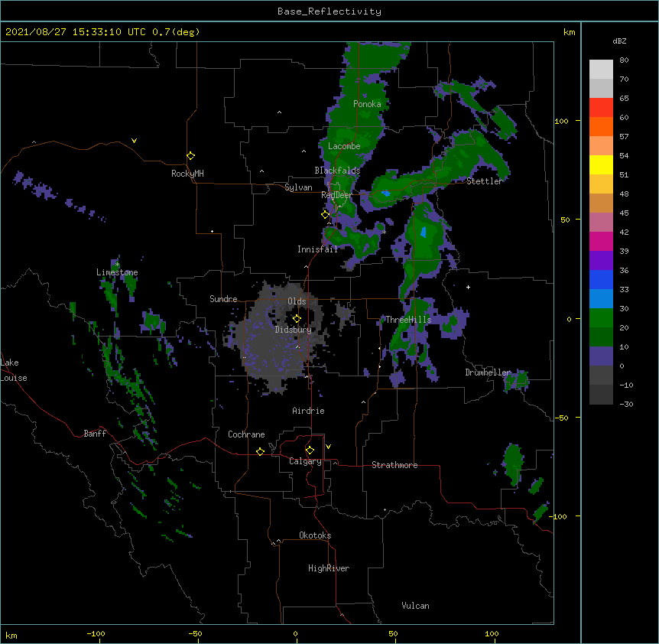Click the yellow diamond marker below RedDeer
This screenshot has width=659, height=644.
click(x=325, y=215)
